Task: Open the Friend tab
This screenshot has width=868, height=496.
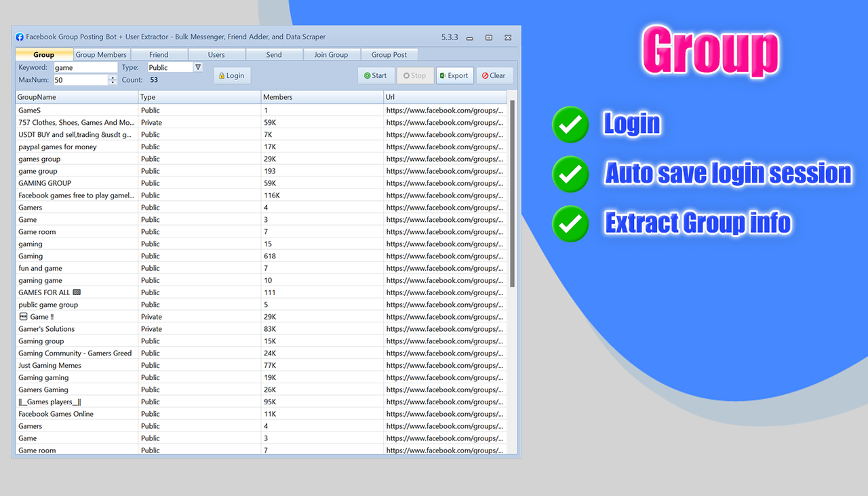Action: tap(159, 54)
